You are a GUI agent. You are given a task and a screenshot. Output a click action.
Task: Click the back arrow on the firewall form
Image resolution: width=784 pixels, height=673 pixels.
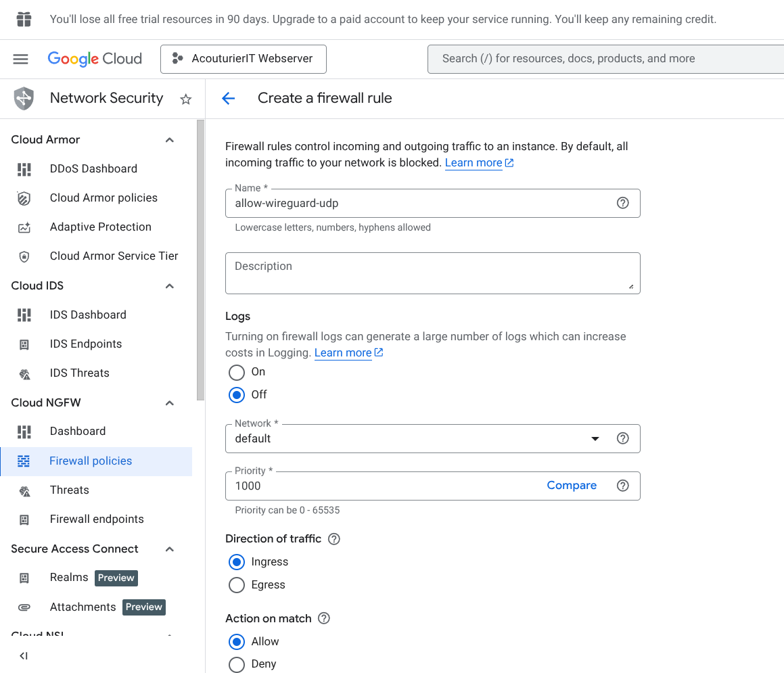pyautogui.click(x=228, y=98)
